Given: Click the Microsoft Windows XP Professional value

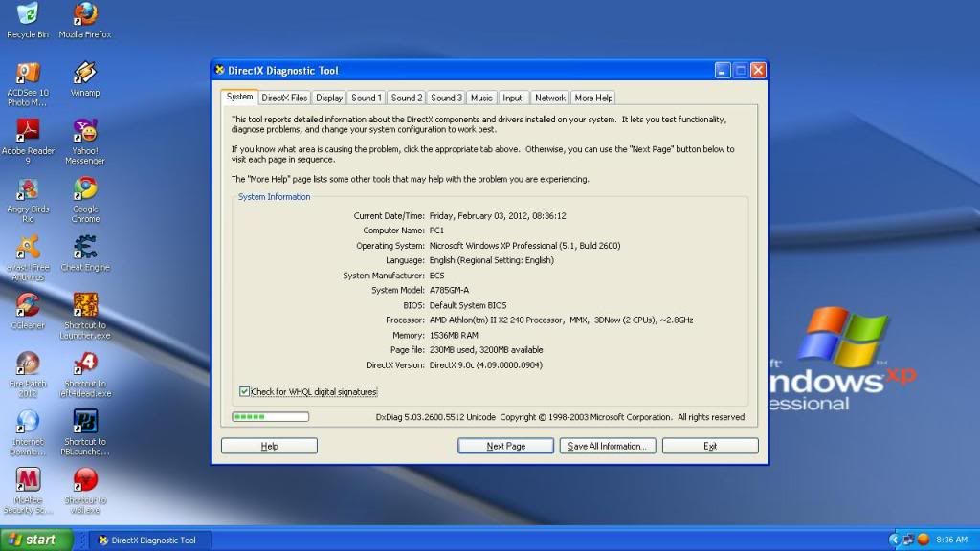Looking at the screenshot, I should click(x=524, y=246).
